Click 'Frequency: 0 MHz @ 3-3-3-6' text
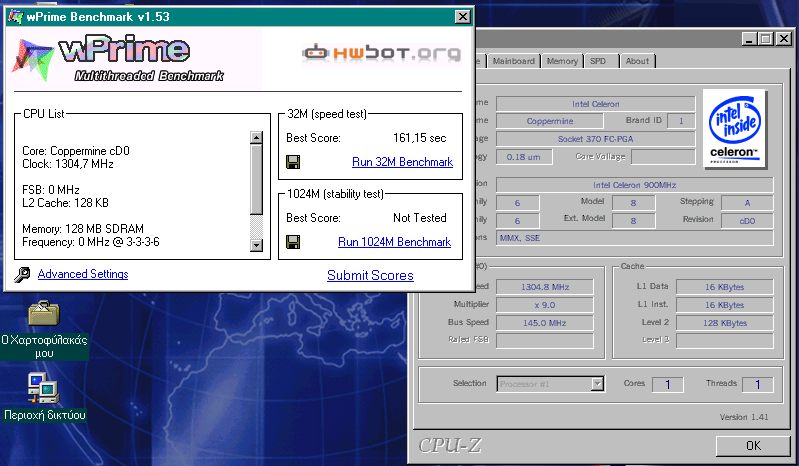Viewport: 799px width, 466px height. [x=91, y=242]
